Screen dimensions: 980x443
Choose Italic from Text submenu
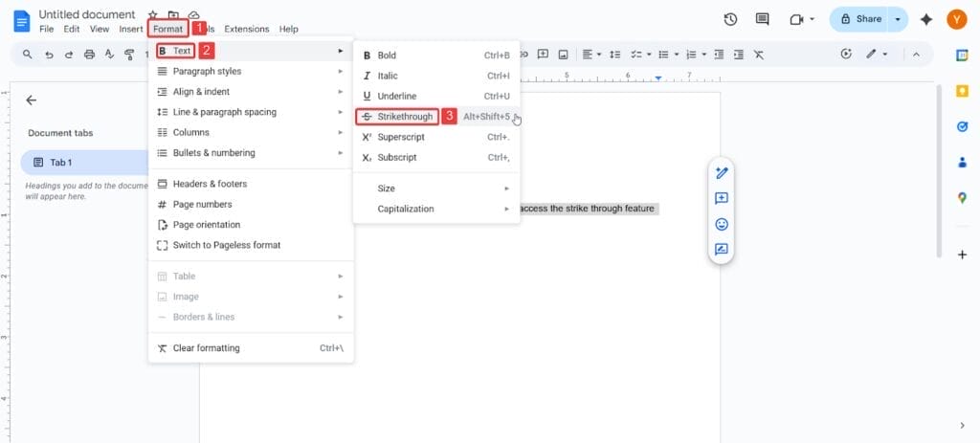click(436, 76)
